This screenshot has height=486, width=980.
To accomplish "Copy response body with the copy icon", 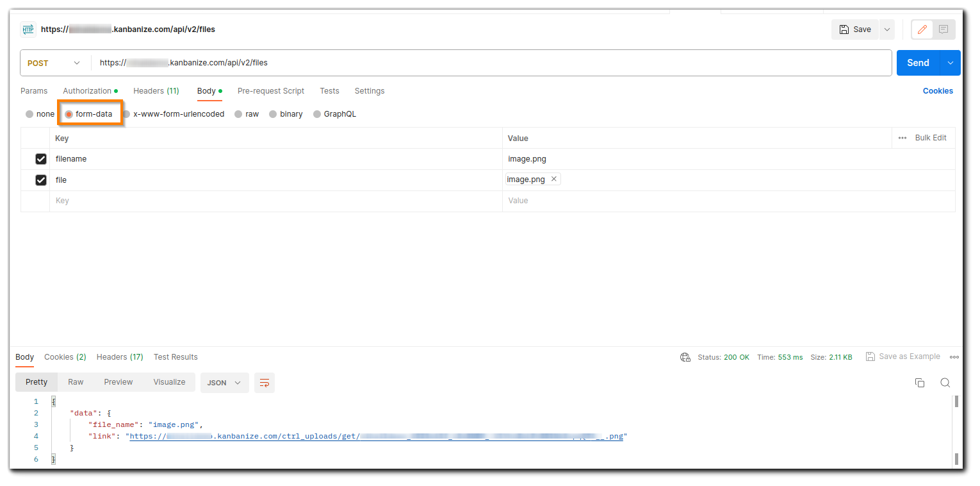I will click(920, 383).
